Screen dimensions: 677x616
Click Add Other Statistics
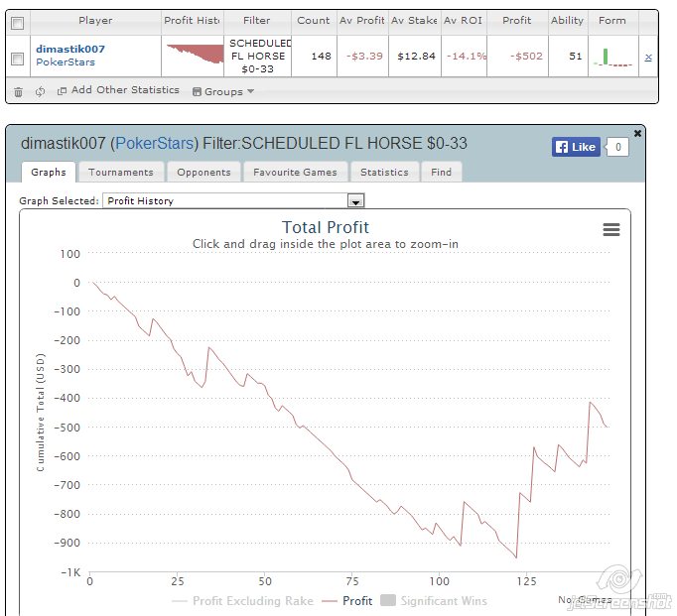pyautogui.click(x=125, y=89)
